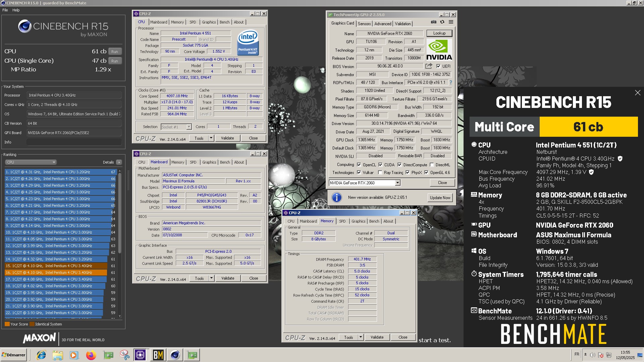Toggle the PhysX checkbox
Image resolution: width=644 pixels, height=362 pixels.
coord(408,173)
